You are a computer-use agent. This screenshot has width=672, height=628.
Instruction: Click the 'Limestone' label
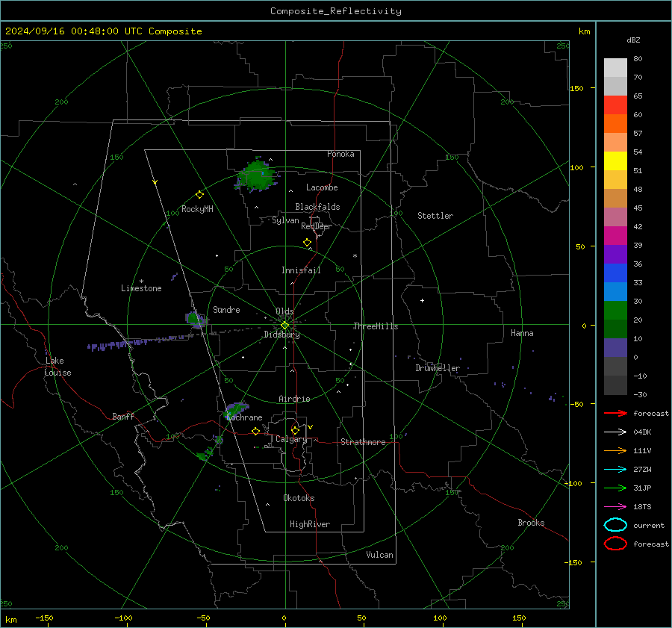point(141,288)
